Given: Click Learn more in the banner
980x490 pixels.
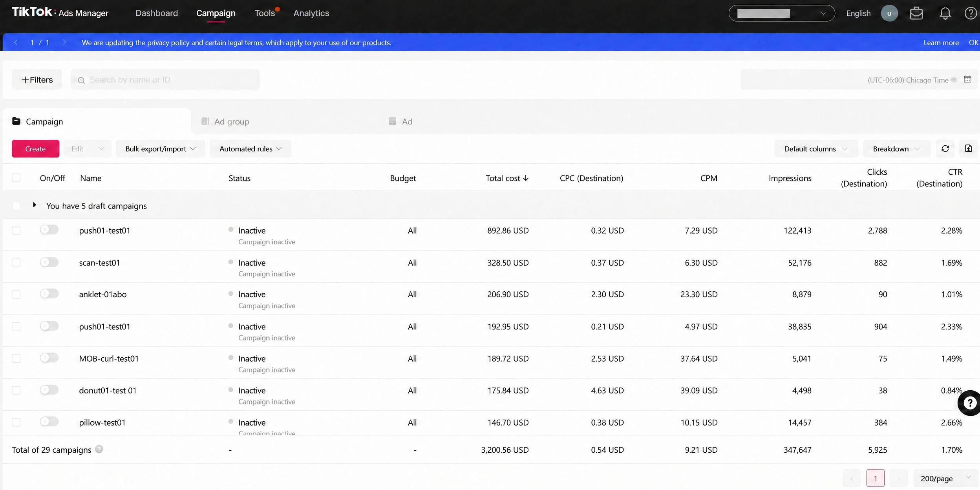Looking at the screenshot, I should pos(941,42).
